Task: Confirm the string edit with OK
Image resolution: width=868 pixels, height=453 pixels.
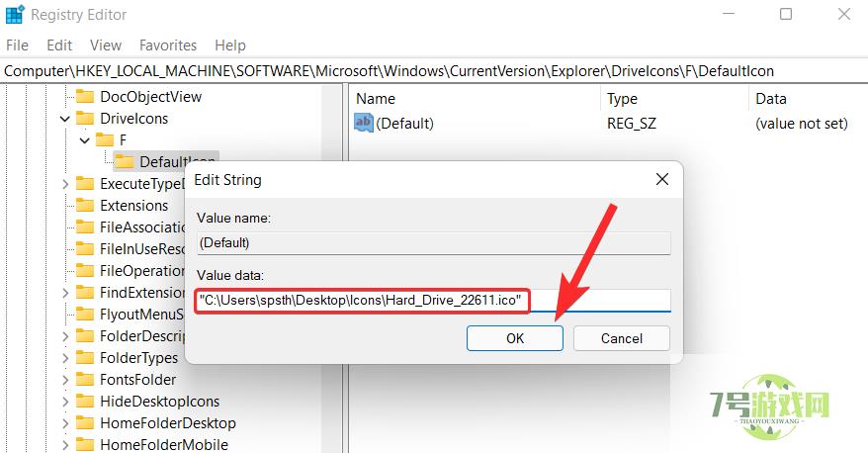Action: coord(515,337)
